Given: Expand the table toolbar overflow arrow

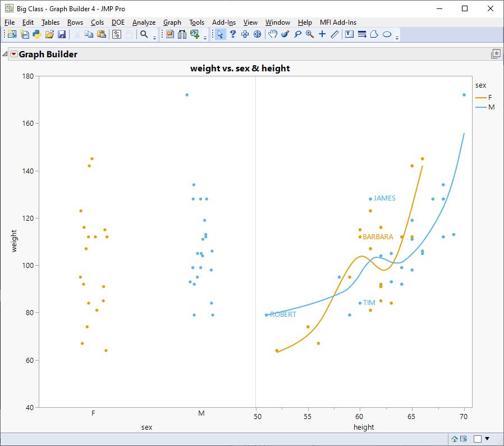Looking at the screenshot, I should pyautogui.click(x=205, y=38).
